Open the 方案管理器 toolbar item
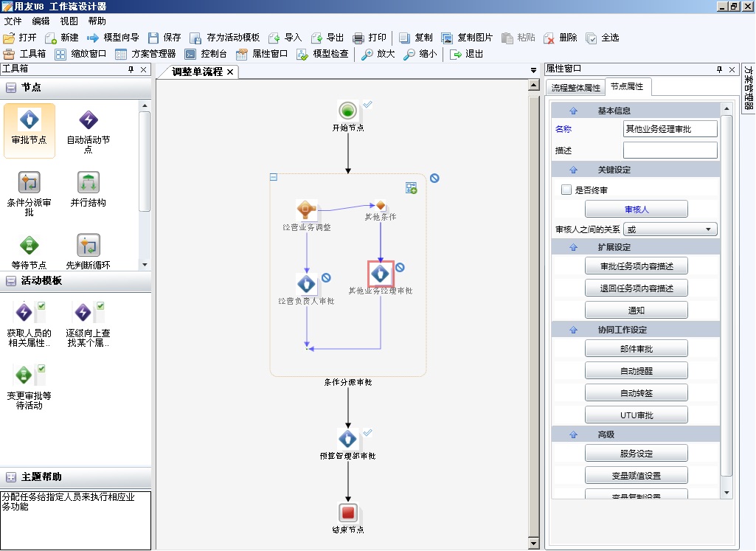 (x=145, y=54)
